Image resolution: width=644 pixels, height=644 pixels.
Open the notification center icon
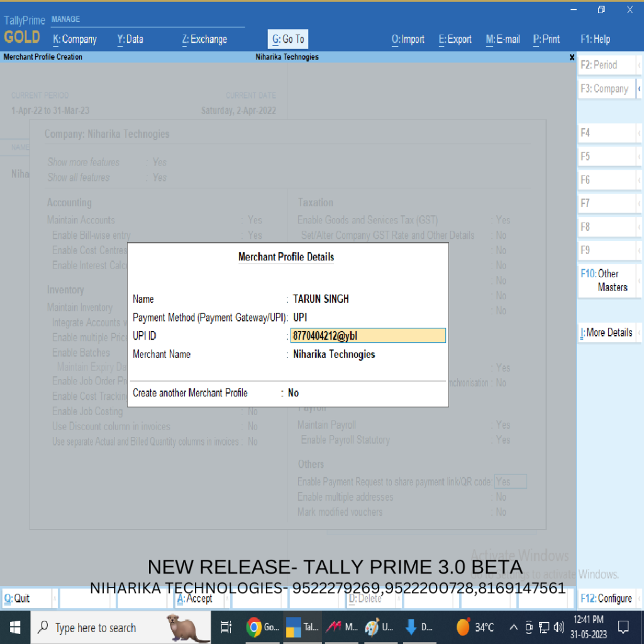click(x=623, y=627)
